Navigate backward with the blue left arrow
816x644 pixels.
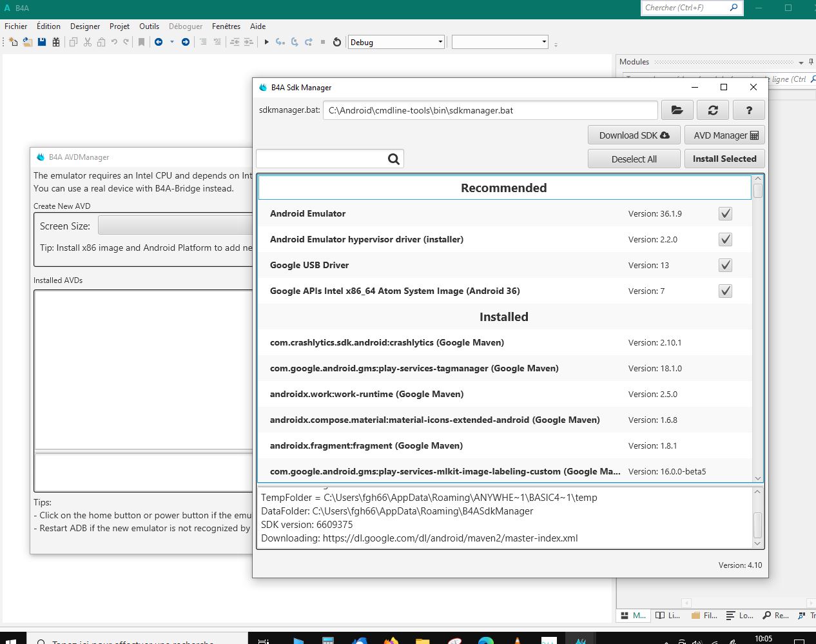(x=159, y=42)
